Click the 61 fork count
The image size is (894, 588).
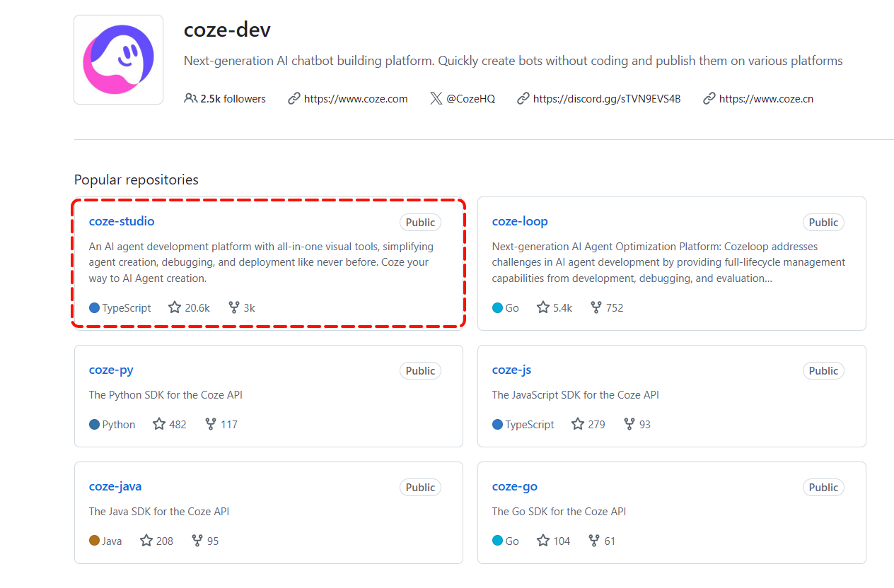coord(610,541)
